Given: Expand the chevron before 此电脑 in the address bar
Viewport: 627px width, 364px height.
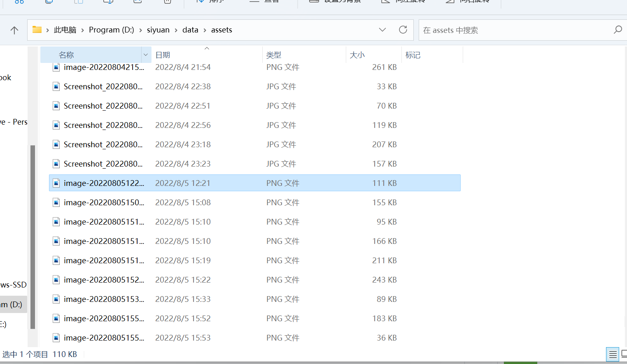Looking at the screenshot, I should tap(48, 30).
